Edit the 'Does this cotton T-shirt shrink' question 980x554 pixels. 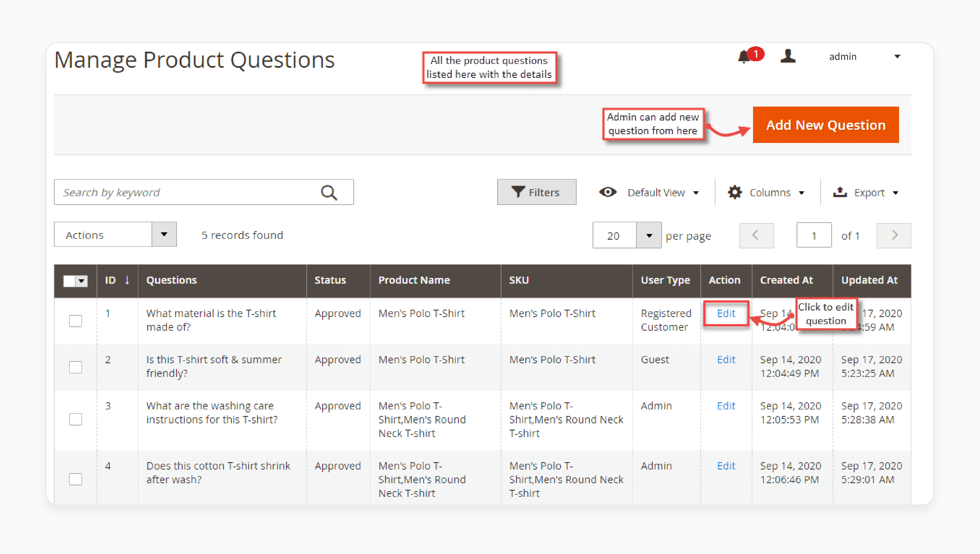[x=726, y=466]
